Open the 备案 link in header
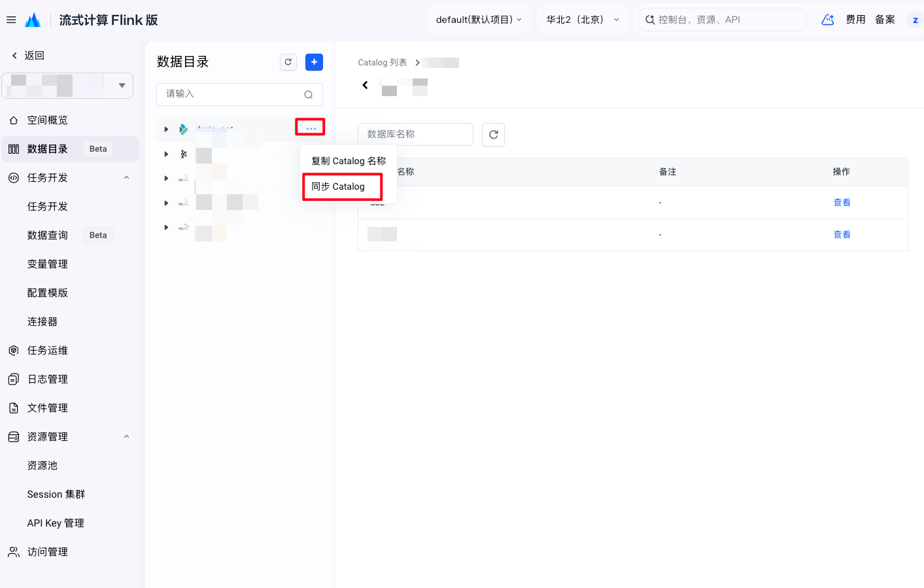 pyautogui.click(x=885, y=20)
